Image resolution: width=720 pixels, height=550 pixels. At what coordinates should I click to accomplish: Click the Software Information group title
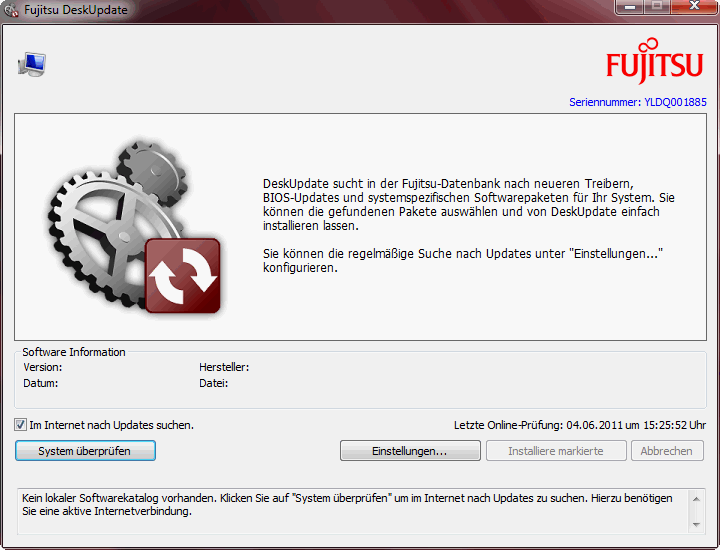[74, 352]
